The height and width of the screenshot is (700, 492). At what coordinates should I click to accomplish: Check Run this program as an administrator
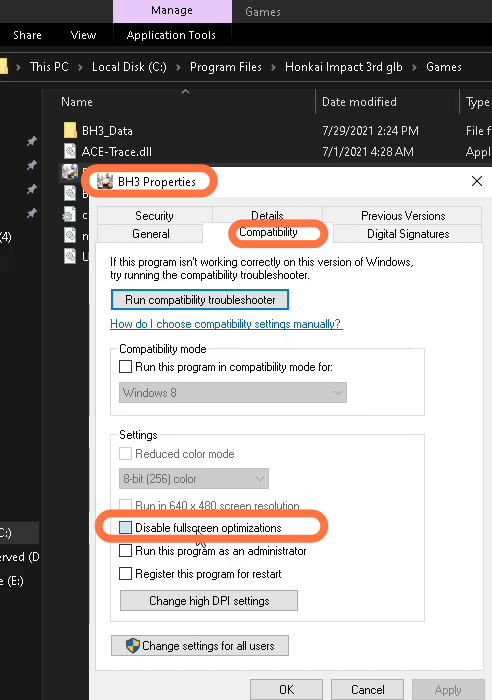pos(125,550)
